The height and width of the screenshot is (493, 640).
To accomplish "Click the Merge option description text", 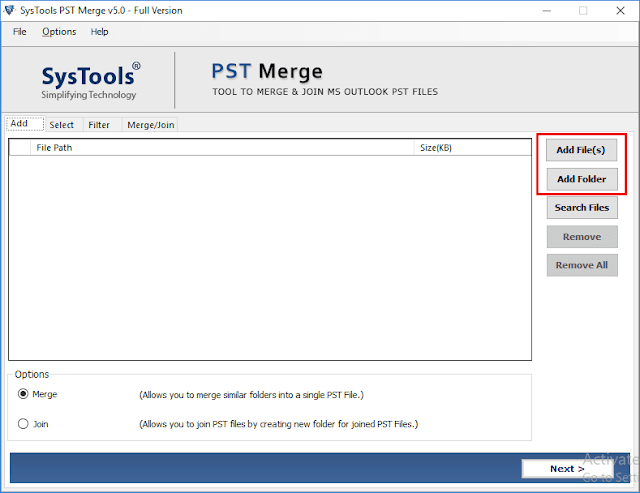I will coord(251,395).
